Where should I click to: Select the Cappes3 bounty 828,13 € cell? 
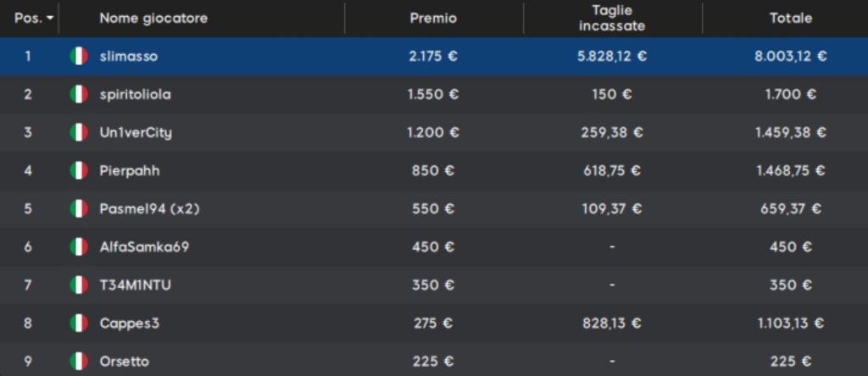[612, 323]
